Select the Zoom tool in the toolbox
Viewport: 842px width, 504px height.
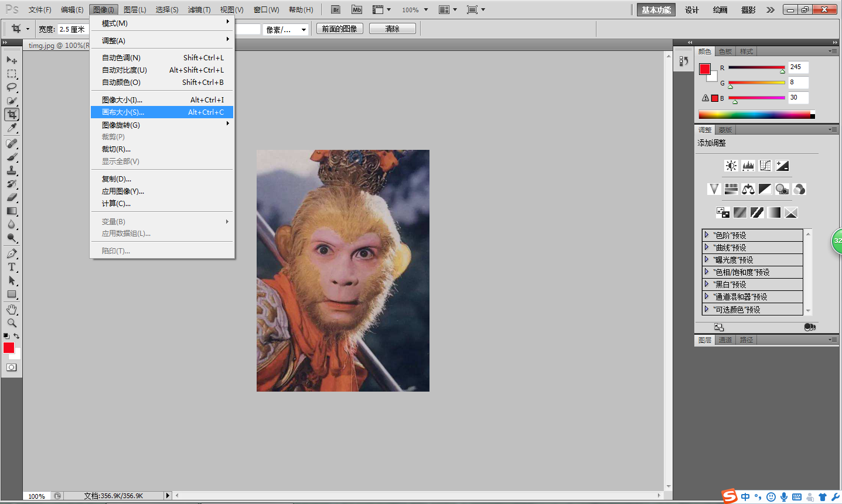[12, 323]
